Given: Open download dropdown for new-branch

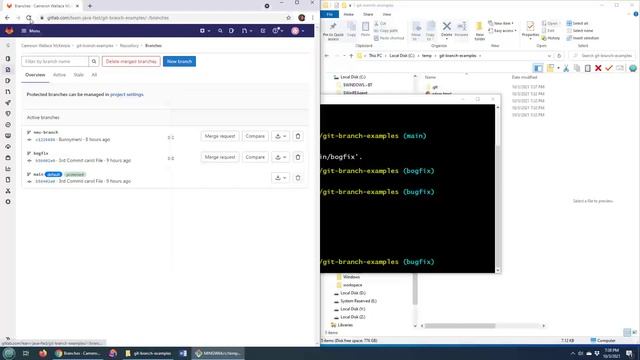Looking at the screenshot, I should tap(280, 136).
